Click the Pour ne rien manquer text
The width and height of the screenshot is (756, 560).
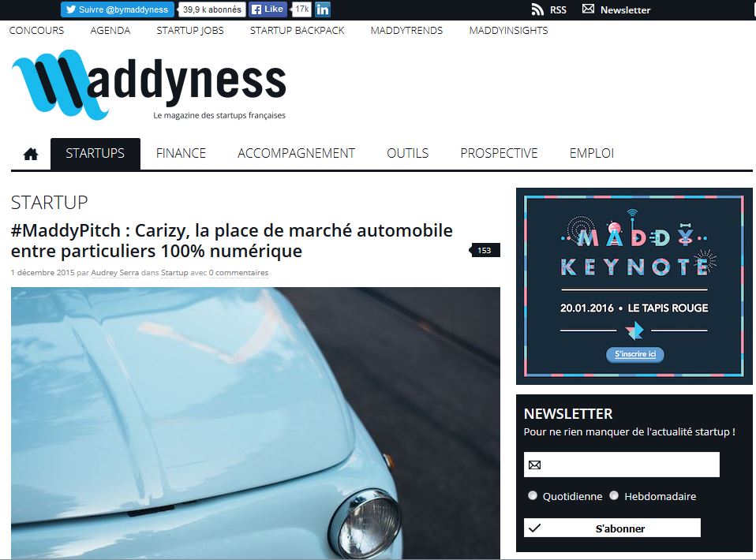pos(629,431)
